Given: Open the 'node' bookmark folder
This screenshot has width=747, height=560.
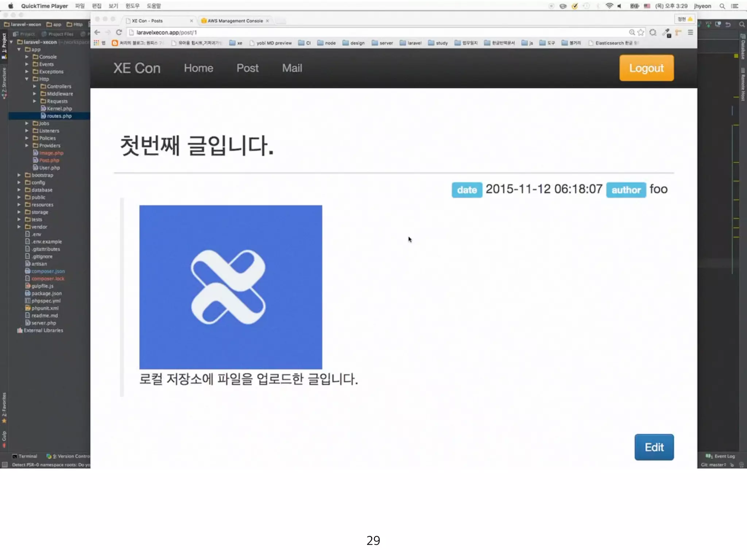Looking at the screenshot, I should point(326,43).
